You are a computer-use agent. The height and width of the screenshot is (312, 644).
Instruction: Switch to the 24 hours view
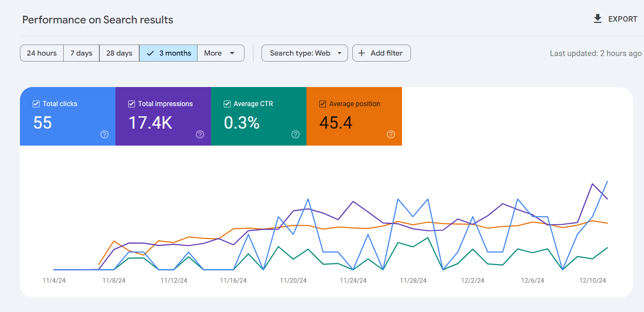point(42,53)
